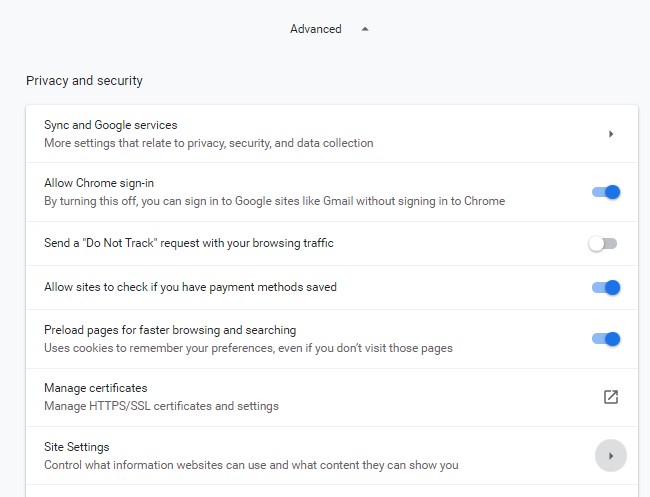Click the Control what information websites description

(251, 465)
